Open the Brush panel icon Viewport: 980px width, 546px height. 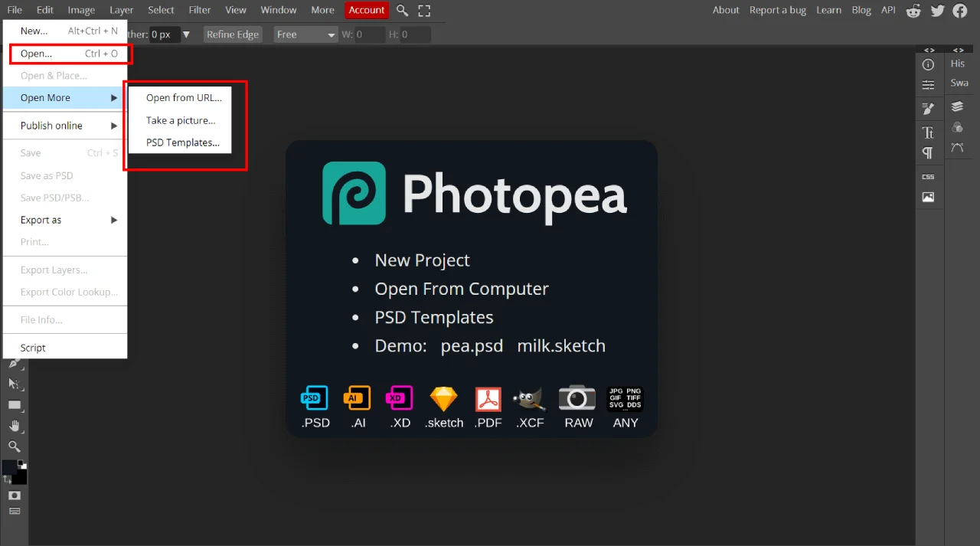[x=928, y=110]
